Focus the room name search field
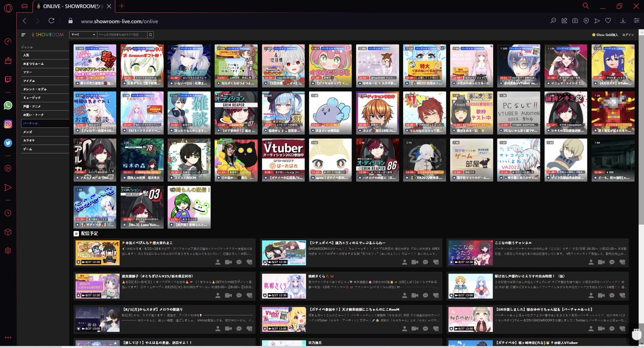 tap(122, 34)
